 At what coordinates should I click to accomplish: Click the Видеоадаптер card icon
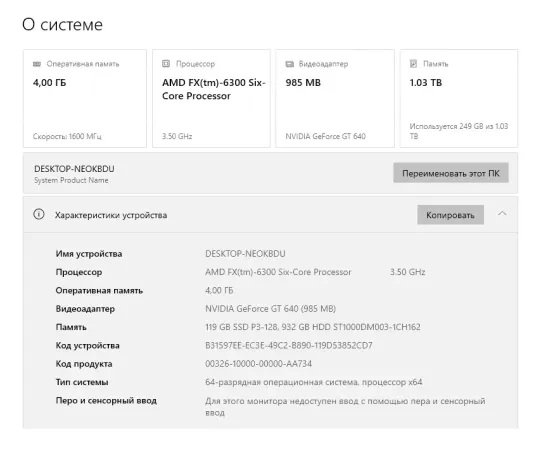[289, 64]
